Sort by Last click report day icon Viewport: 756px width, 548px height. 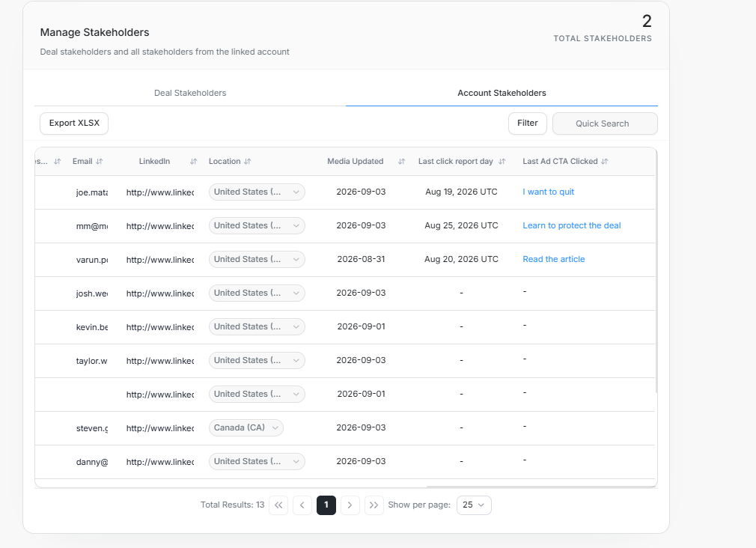pyautogui.click(x=502, y=162)
